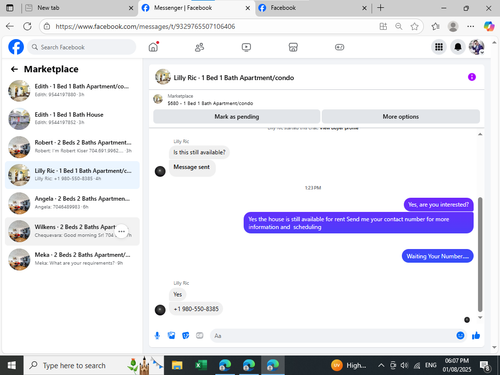
Task: Open the notifications bell
Action: tap(458, 47)
